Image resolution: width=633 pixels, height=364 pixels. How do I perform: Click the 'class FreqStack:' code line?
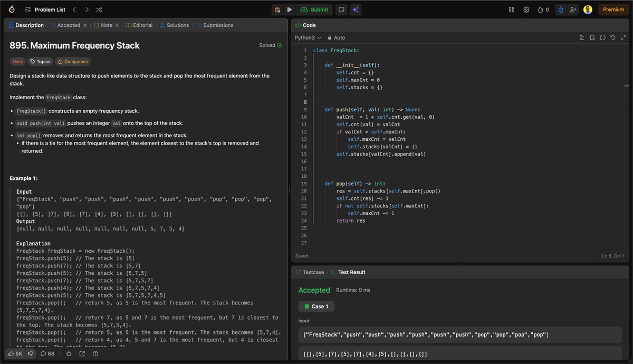[x=336, y=50]
